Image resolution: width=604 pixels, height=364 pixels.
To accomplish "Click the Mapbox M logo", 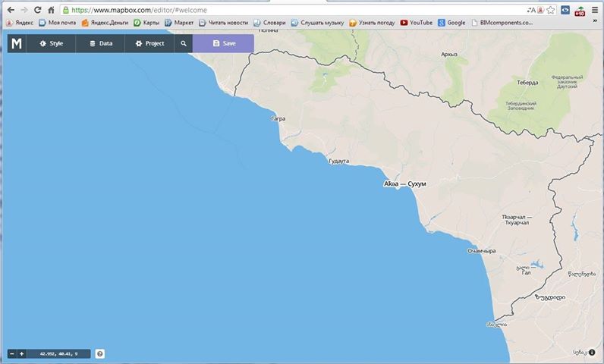I will coord(17,43).
